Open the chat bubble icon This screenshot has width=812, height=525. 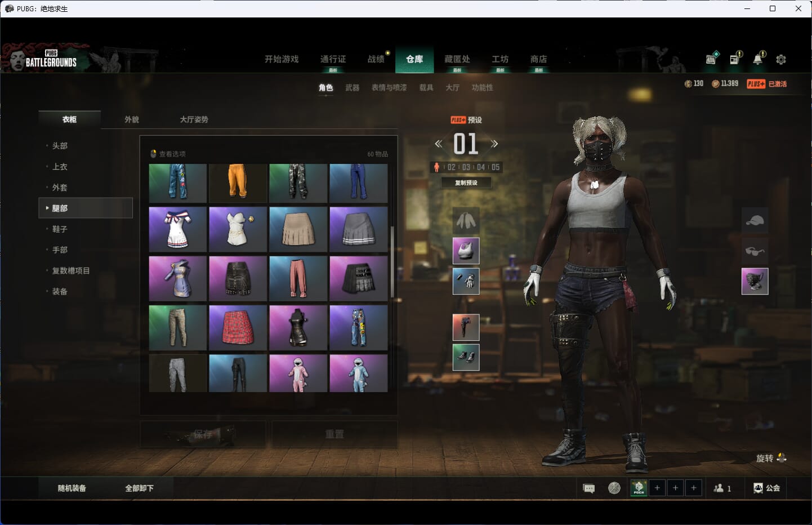coord(589,488)
